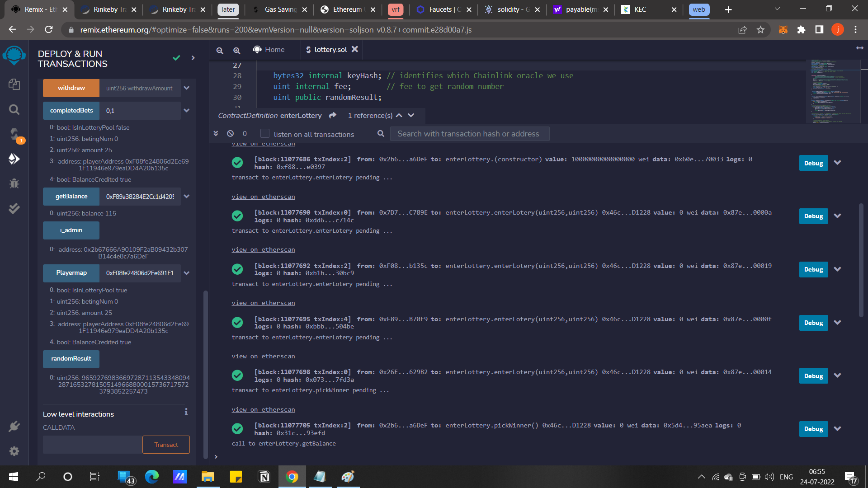Image resolution: width=868 pixels, height=488 pixels.
Task: Open the Solidity compiler sidebar icon
Action: (14, 134)
